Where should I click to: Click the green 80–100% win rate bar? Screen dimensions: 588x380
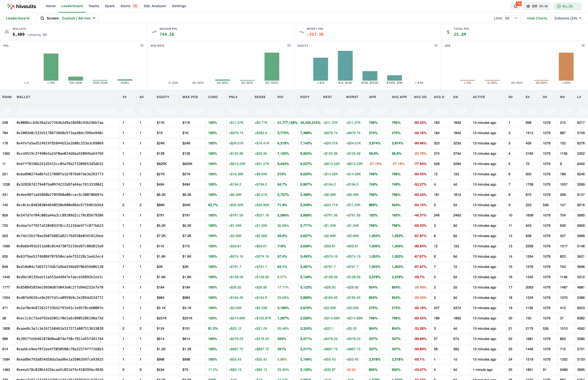(x=272, y=67)
